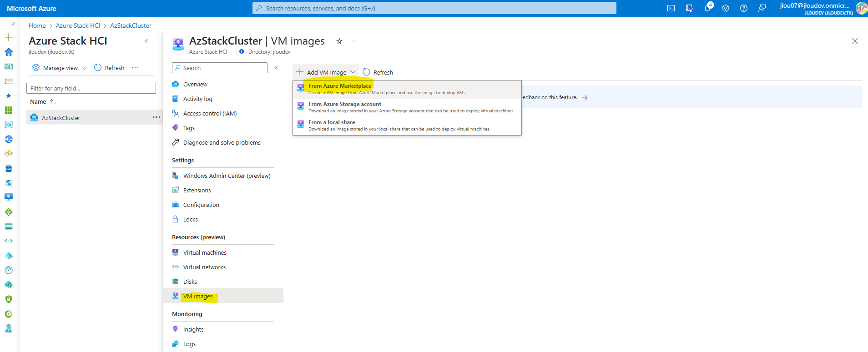
Task: Click the global search resources box
Action: point(434,8)
